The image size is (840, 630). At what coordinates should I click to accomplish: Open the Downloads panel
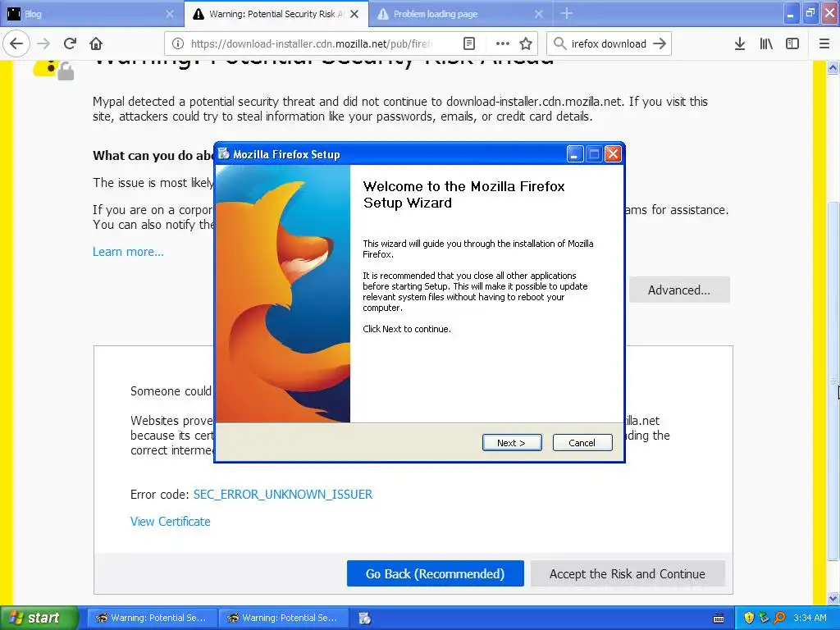pyautogui.click(x=739, y=44)
